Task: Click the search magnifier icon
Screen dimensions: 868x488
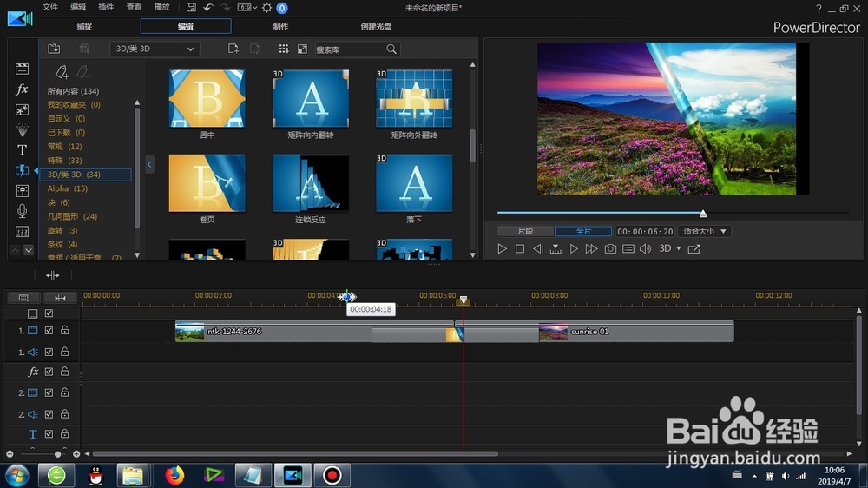Action: 391,49
